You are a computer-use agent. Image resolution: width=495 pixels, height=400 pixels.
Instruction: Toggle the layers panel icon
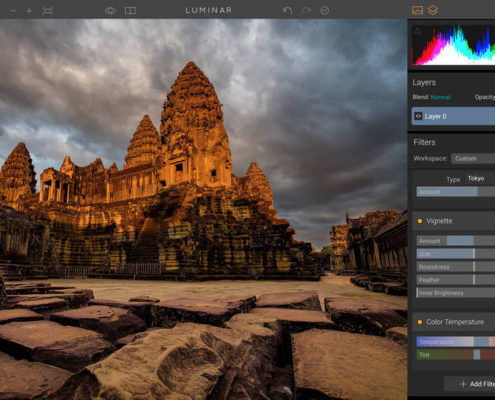click(432, 10)
